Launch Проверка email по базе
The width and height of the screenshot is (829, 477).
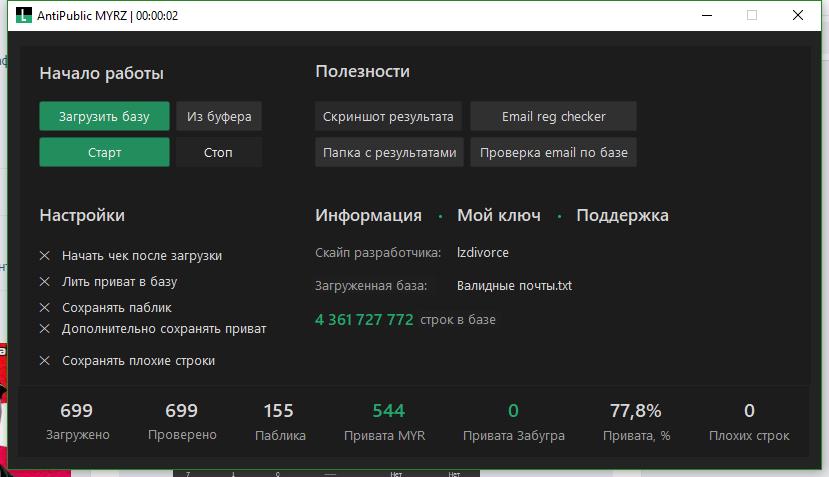click(x=553, y=153)
